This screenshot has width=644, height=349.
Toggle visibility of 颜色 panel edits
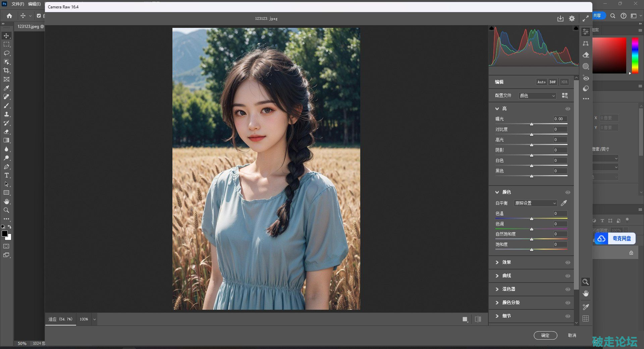click(568, 192)
